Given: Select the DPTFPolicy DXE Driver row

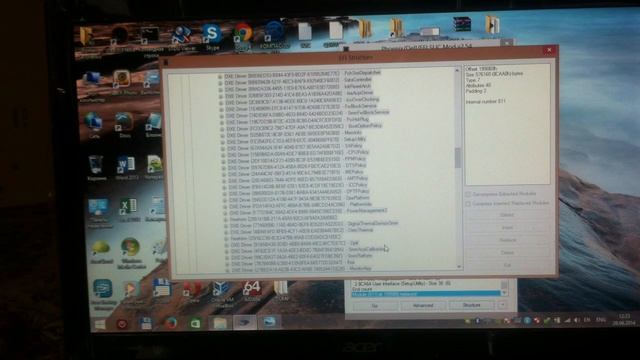Looking at the screenshot, I should [x=299, y=192].
